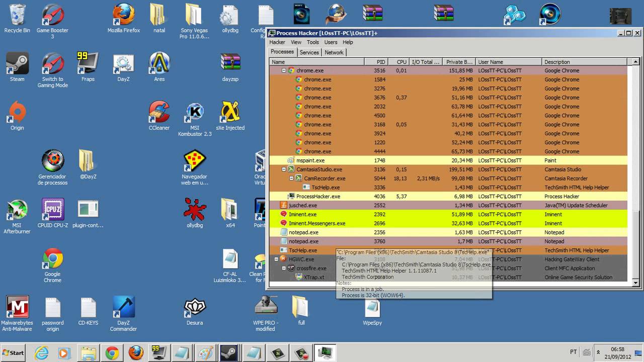This screenshot has height=362, width=644.
Task: Select the Desura desktop icon
Action: pyautogui.click(x=195, y=311)
